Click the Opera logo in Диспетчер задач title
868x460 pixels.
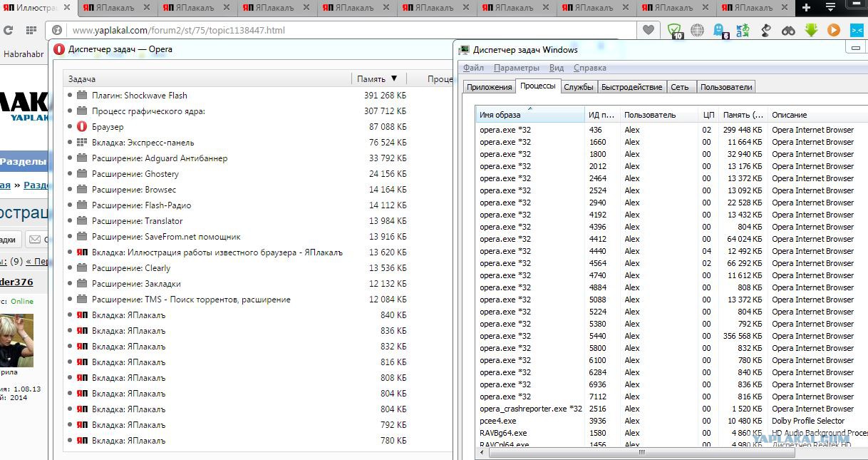tap(61, 49)
